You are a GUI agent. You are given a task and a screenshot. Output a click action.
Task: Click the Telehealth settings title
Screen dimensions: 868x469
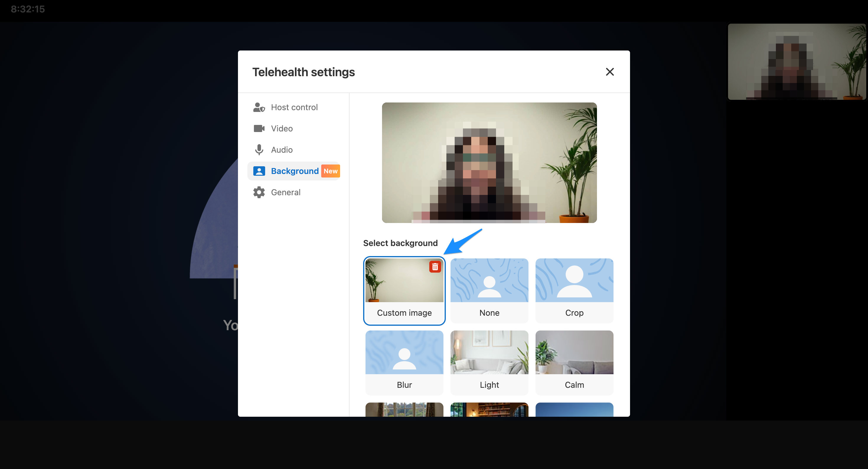tap(303, 72)
